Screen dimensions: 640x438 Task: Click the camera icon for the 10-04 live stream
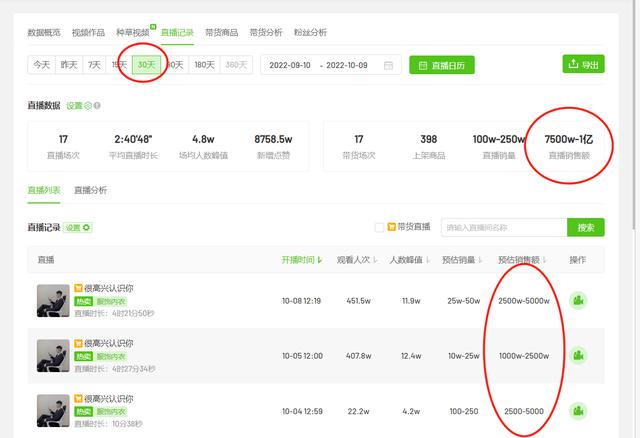point(577,411)
